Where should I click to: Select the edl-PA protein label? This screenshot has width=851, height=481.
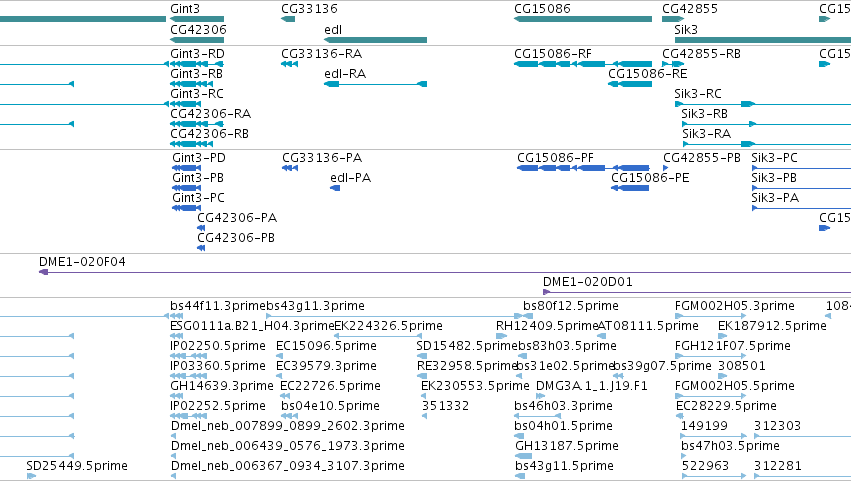click(x=351, y=178)
